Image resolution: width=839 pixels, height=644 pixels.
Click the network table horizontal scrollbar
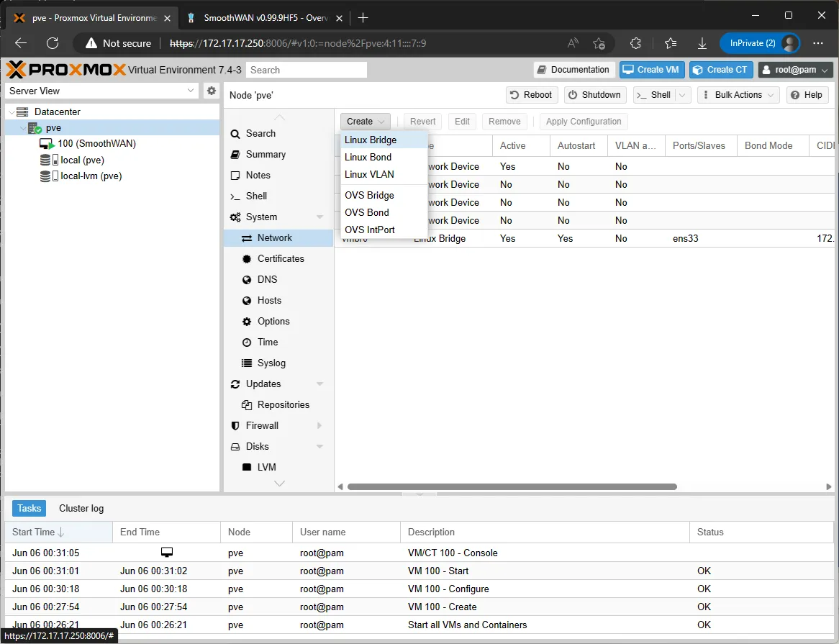coord(512,486)
